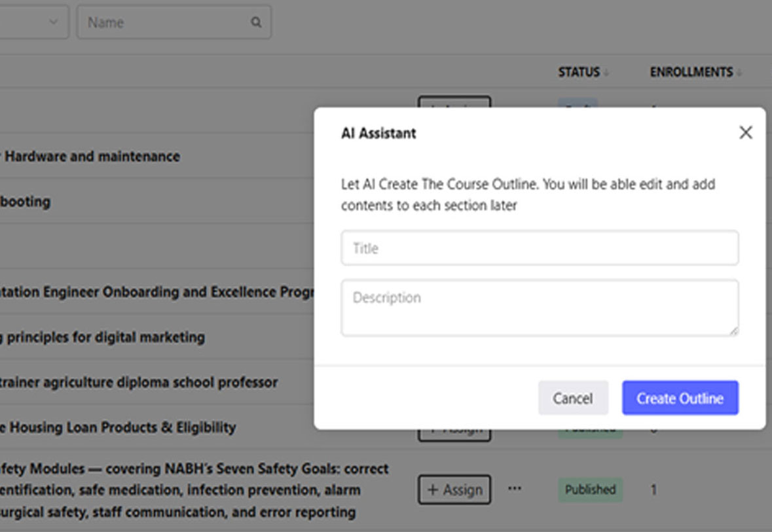Click the Description text area
This screenshot has height=532, width=772.
tap(540, 308)
